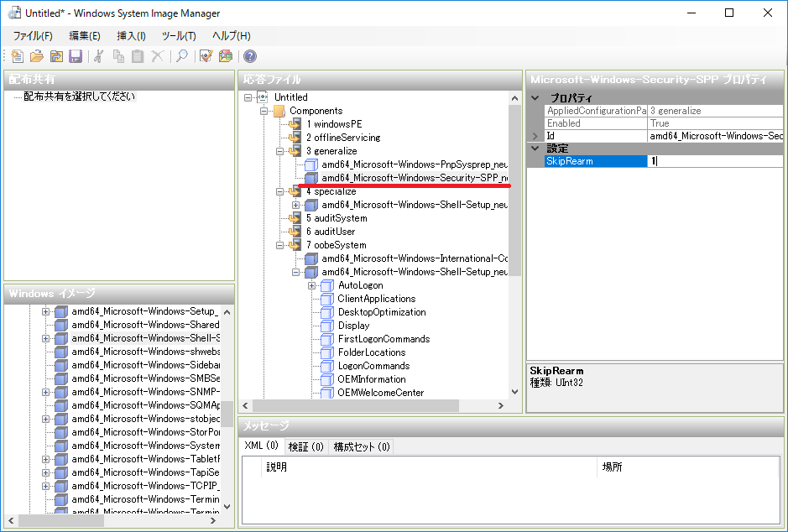Select the 2 offlineServicing pass
Screen dimensions: 788x532
pos(343,138)
